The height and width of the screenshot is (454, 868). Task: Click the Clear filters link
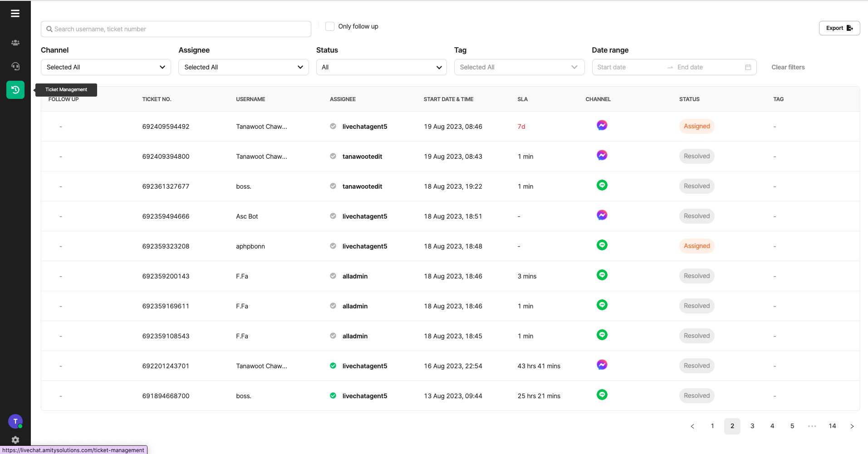pyautogui.click(x=788, y=67)
